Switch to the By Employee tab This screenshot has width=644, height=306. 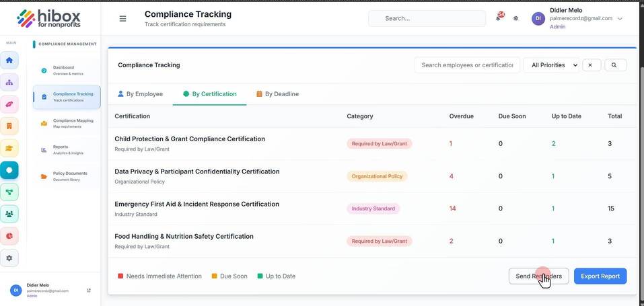coord(140,94)
